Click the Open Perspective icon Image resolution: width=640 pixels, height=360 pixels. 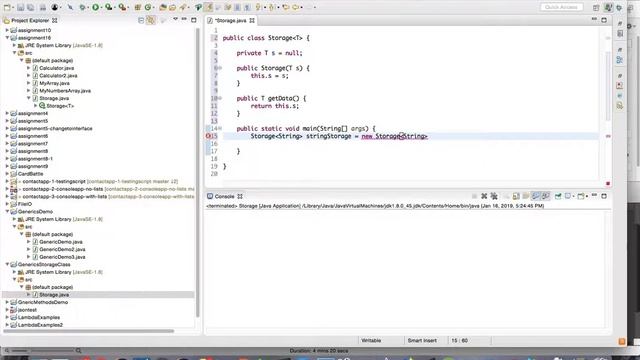click(x=596, y=7)
